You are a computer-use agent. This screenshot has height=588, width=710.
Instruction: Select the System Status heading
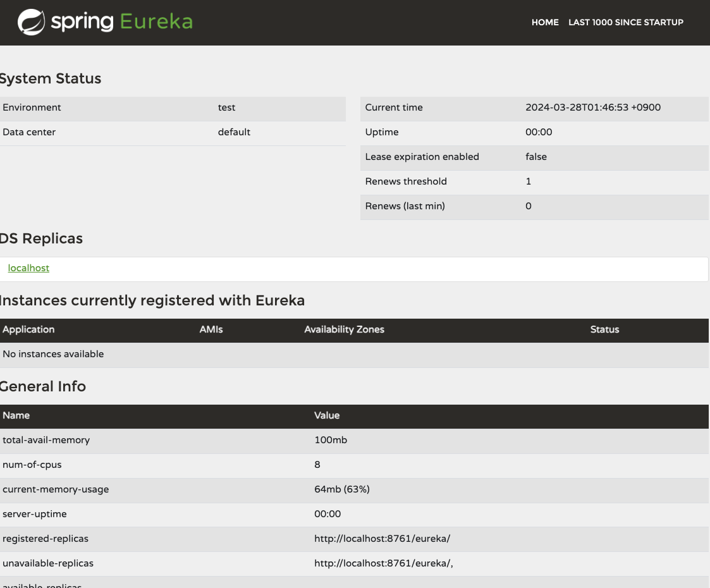tap(50, 78)
